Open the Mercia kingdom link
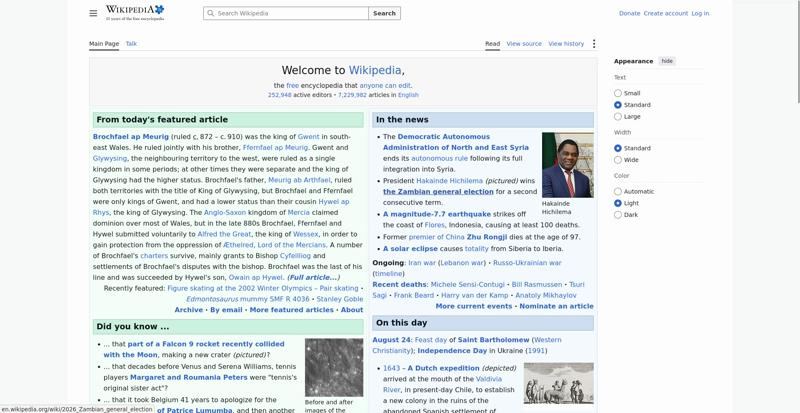The width and height of the screenshot is (800, 413). [x=298, y=212]
